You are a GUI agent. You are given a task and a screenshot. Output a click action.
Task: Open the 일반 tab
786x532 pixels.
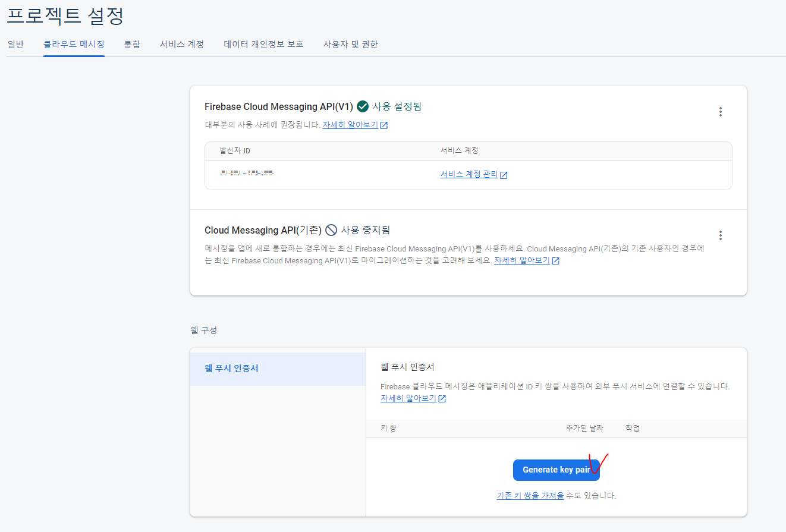point(15,44)
